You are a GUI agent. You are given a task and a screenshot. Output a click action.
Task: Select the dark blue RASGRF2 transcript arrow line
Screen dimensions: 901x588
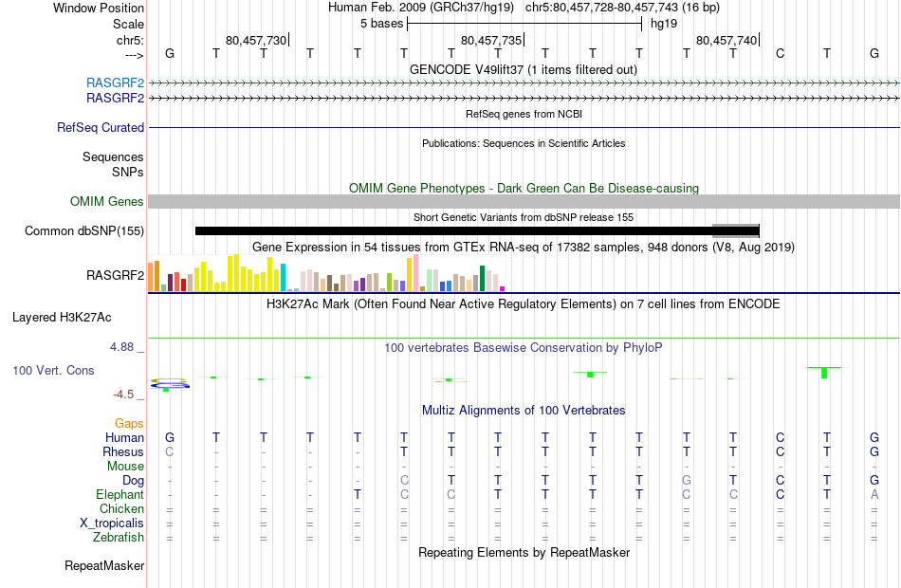pos(524,99)
